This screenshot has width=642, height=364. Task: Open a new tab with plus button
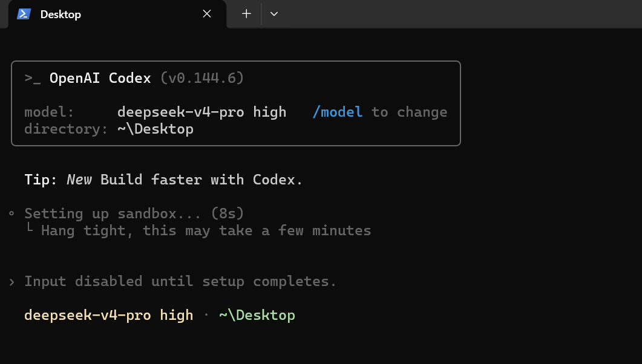[x=246, y=14]
